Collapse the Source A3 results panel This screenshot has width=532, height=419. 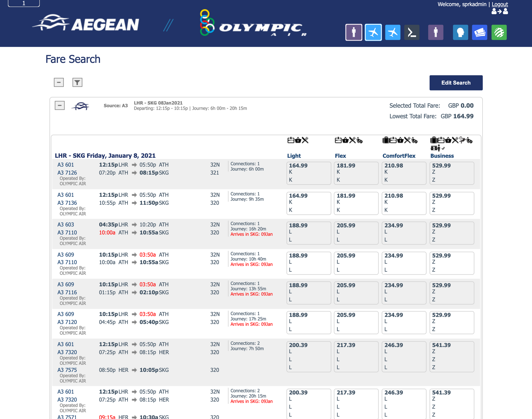[60, 105]
